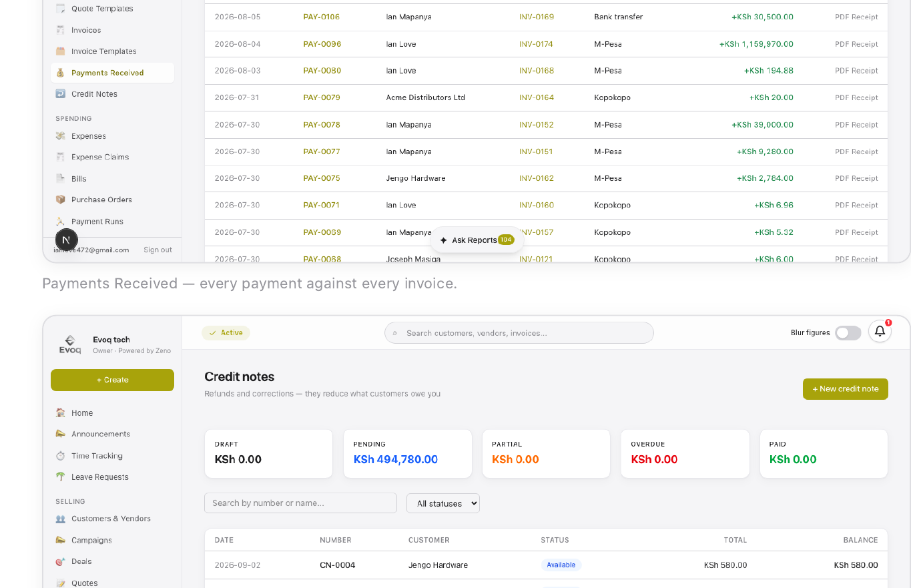Toggle the Blur figures switch
This screenshot has width=911, height=588.
click(848, 333)
